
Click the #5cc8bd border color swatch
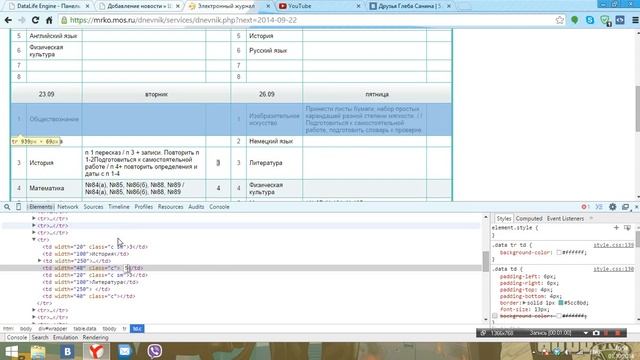561,303
